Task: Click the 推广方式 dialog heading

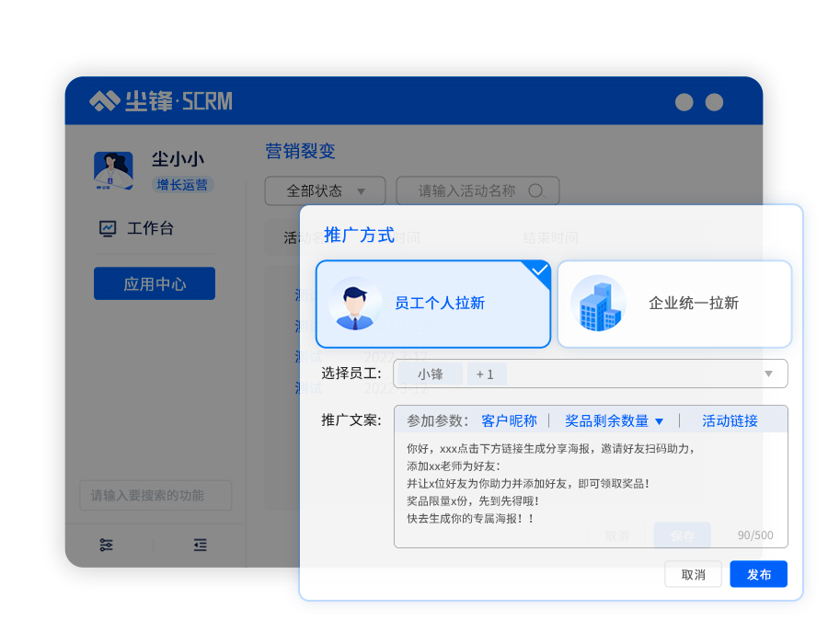Action: pyautogui.click(x=359, y=236)
